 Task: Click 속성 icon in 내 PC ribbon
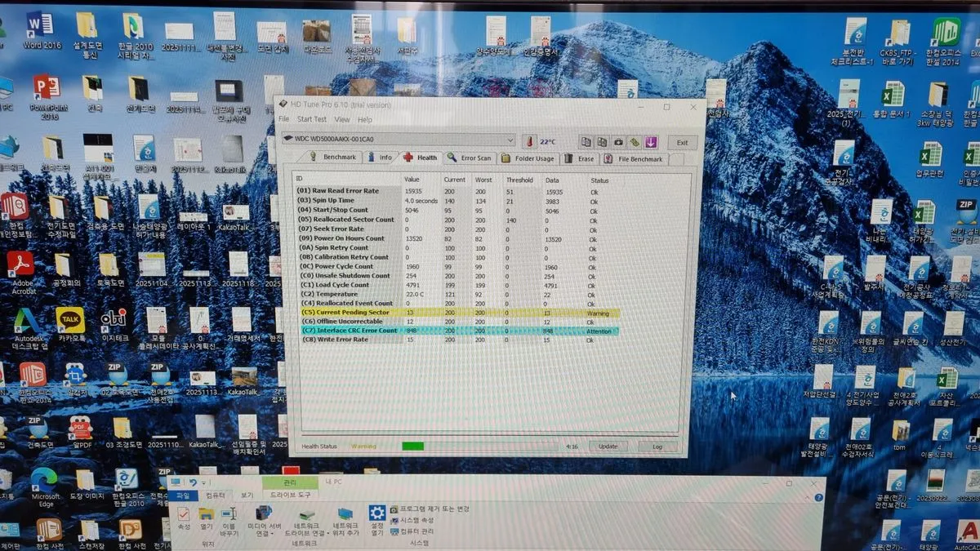tap(184, 518)
